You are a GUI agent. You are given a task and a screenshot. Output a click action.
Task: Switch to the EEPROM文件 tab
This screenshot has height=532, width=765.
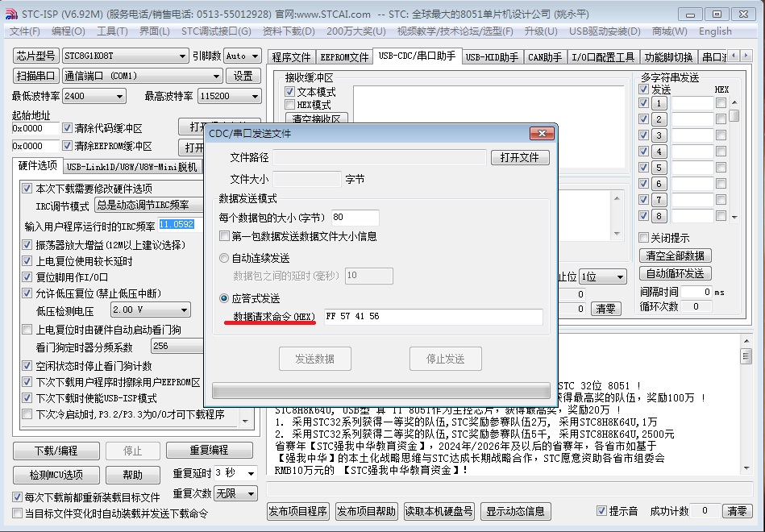[x=344, y=57]
